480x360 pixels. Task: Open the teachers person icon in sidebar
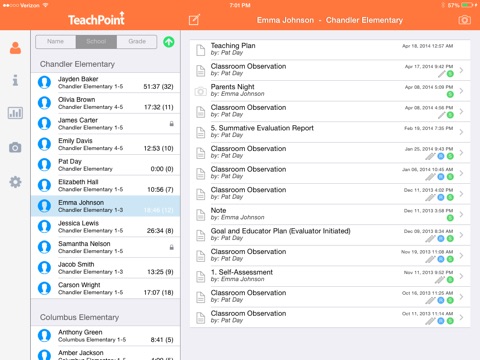(x=15, y=48)
